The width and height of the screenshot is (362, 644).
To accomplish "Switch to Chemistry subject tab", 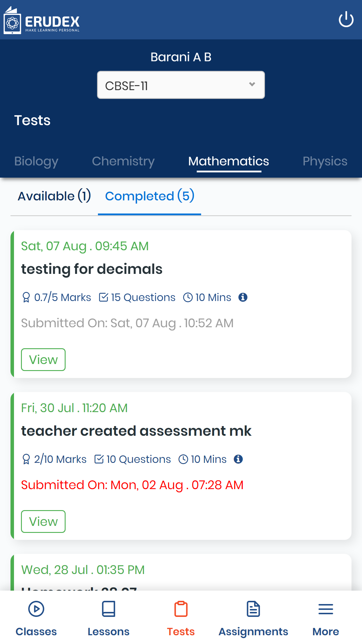I will 123,161.
